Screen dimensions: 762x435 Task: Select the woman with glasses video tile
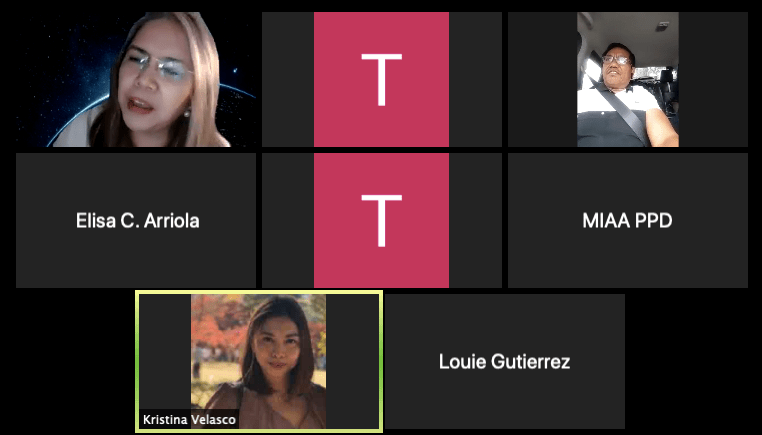click(136, 79)
